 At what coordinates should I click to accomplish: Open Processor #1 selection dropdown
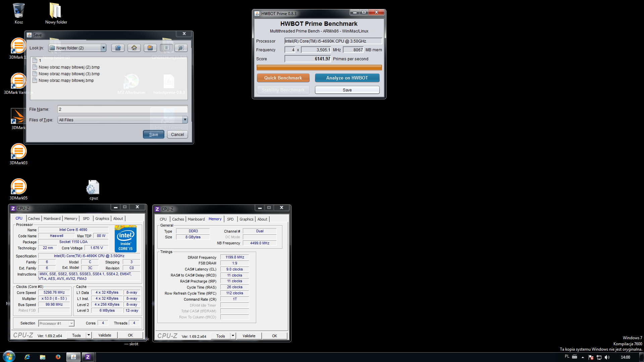tap(56, 323)
